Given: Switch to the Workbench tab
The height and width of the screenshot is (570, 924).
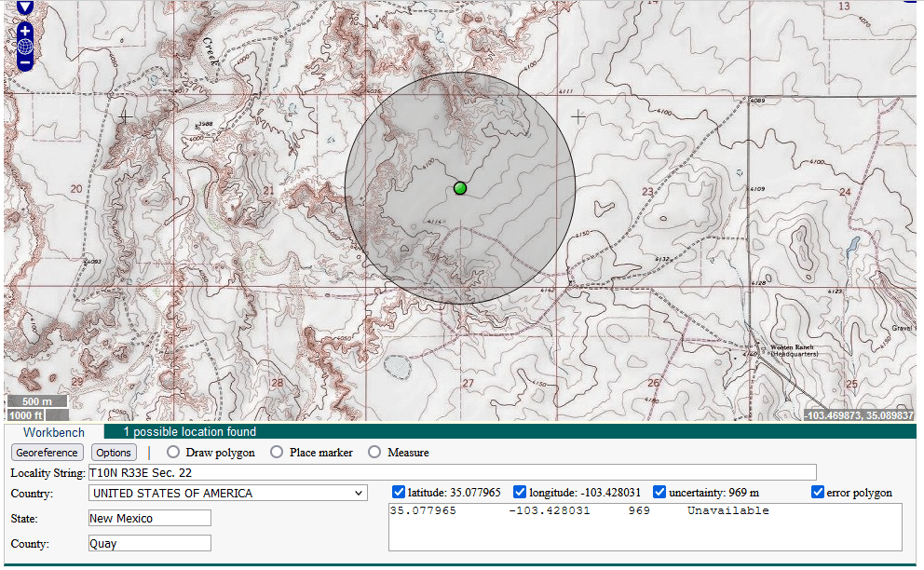Looking at the screenshot, I should click(x=53, y=432).
